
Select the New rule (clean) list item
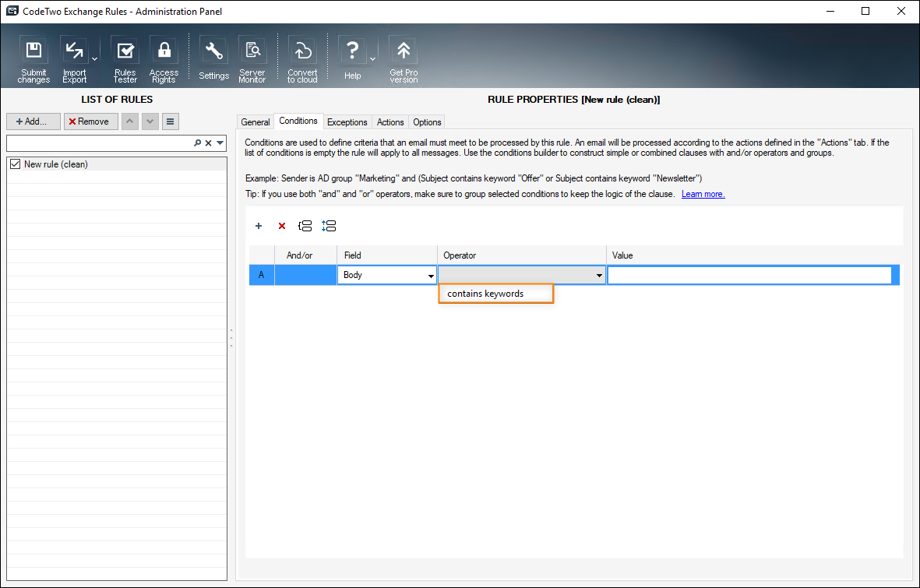coord(117,164)
